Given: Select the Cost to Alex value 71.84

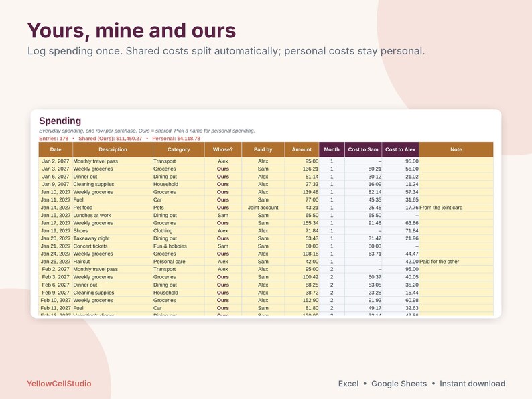Looking at the screenshot, I should pyautogui.click(x=401, y=230).
